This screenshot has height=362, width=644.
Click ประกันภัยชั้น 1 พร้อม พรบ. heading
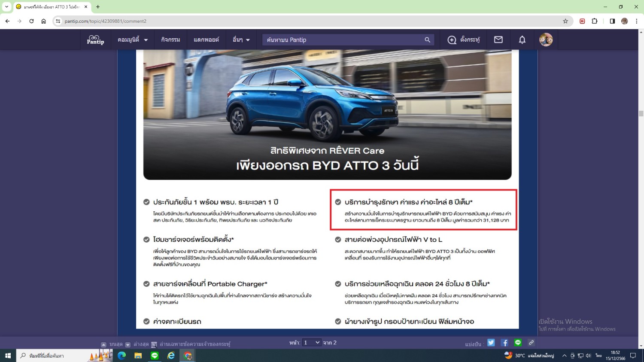[x=216, y=202]
